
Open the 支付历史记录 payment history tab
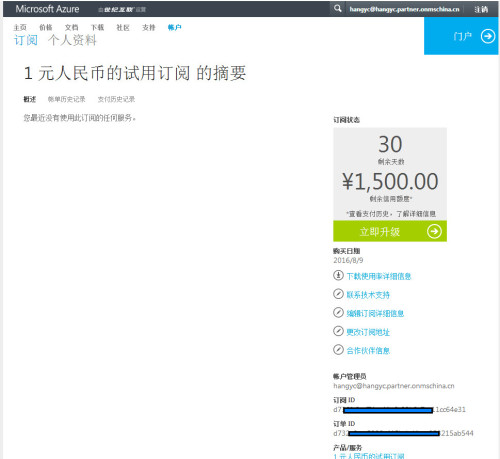(116, 99)
